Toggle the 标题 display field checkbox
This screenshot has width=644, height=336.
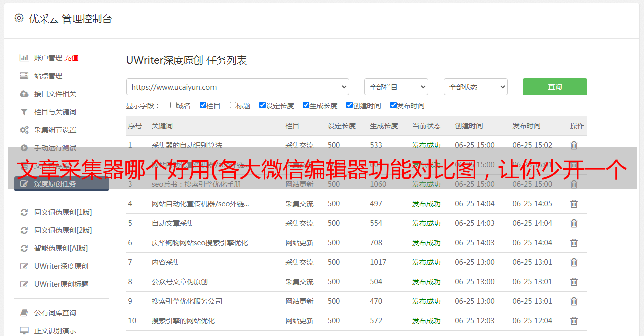[233, 105]
